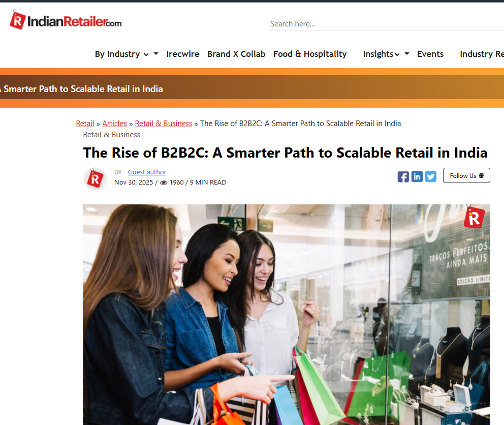Open the Events menu item
The image size is (504, 425).
[x=430, y=54]
